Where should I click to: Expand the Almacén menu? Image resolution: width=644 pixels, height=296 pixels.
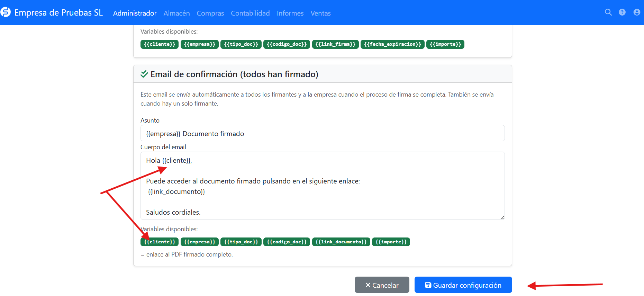click(176, 13)
